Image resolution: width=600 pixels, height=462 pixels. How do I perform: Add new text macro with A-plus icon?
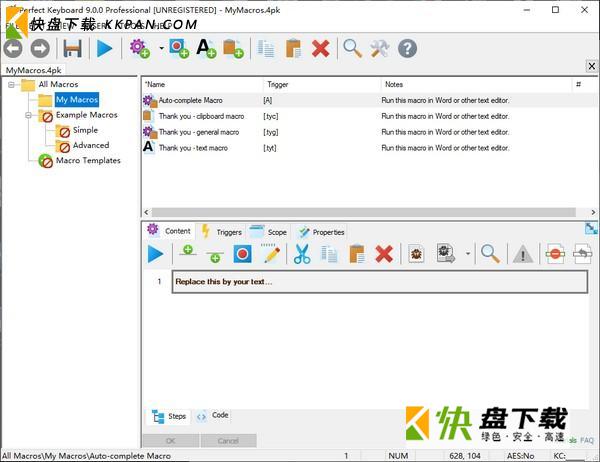coord(207,49)
